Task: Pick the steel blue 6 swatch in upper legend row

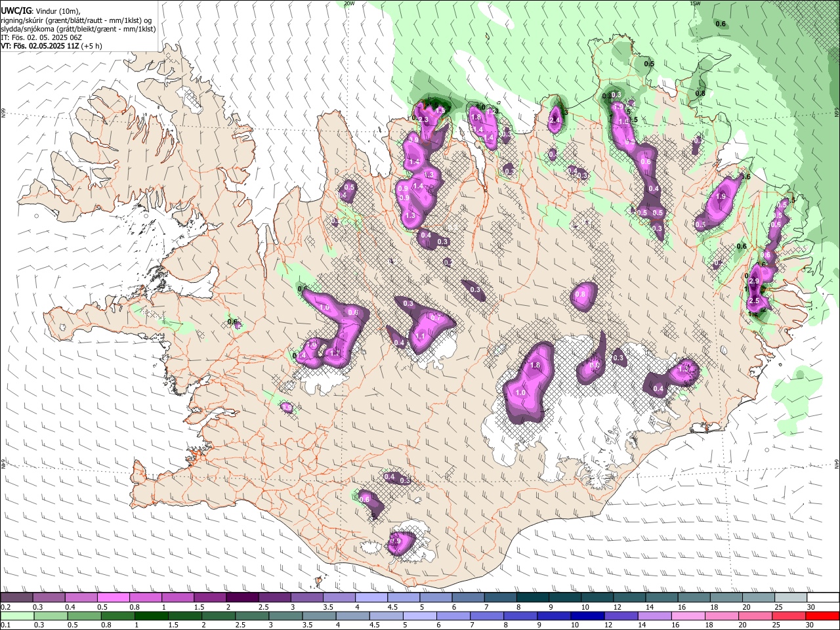Action: 468,598
